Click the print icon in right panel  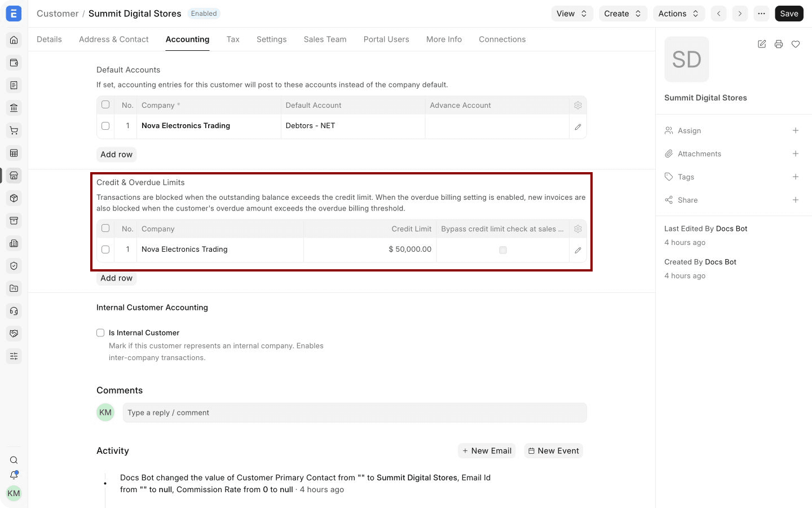point(779,44)
